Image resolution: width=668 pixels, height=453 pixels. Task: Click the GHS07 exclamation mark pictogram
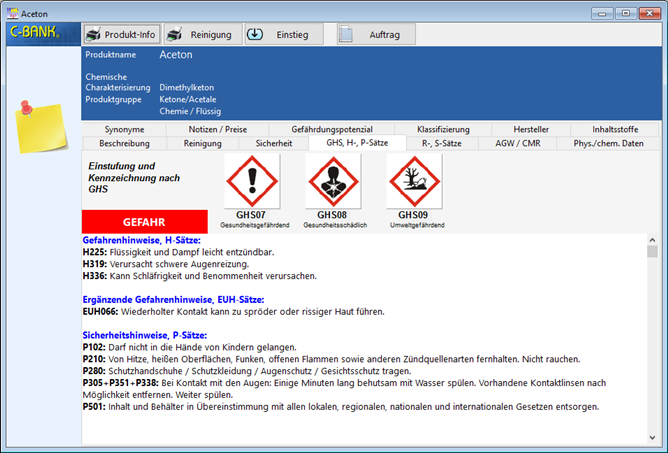(251, 181)
